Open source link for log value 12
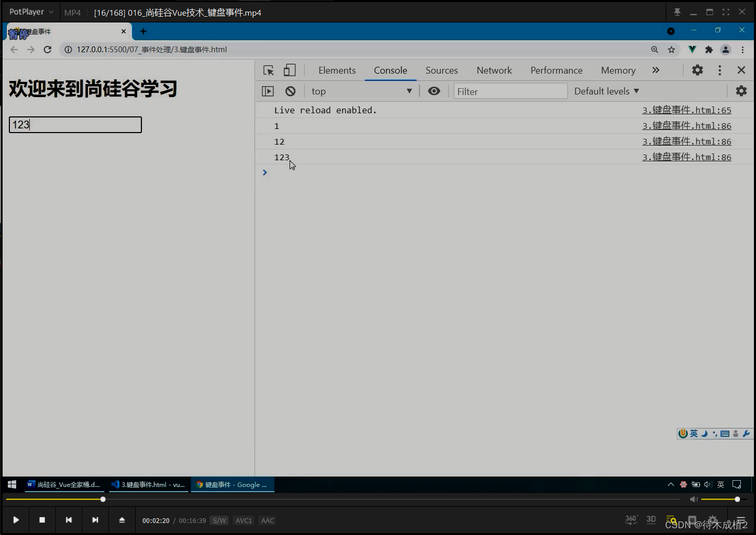Viewport: 756px width, 535px height. [687, 141]
